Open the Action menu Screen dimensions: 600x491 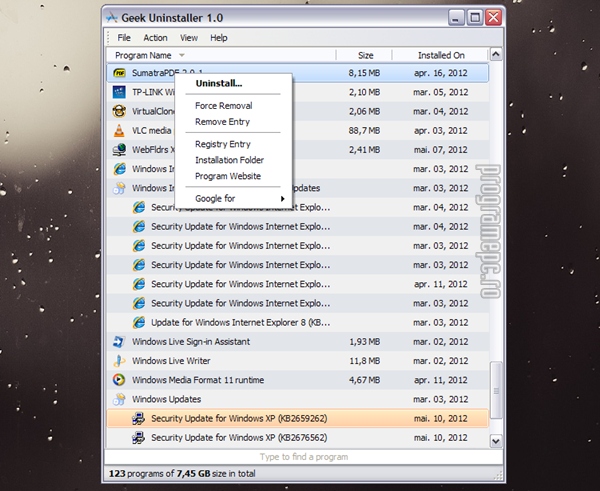click(155, 38)
